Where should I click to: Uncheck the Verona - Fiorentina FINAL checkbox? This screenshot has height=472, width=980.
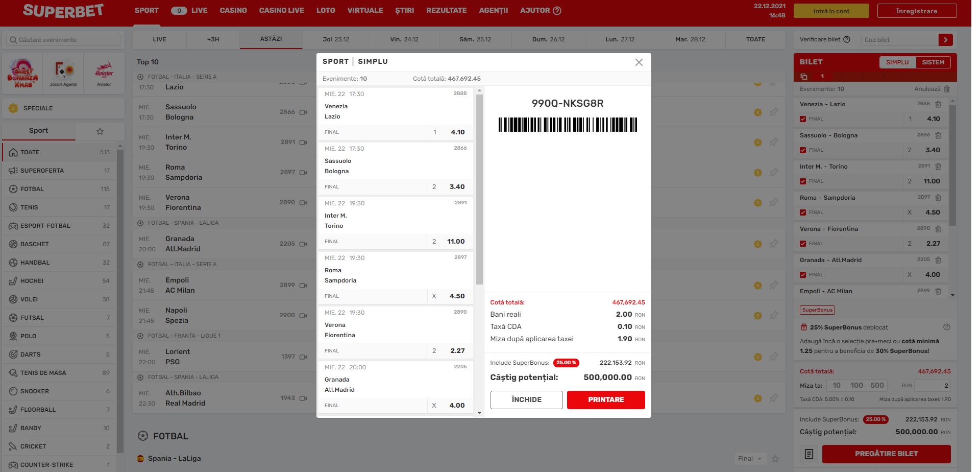coord(803,244)
